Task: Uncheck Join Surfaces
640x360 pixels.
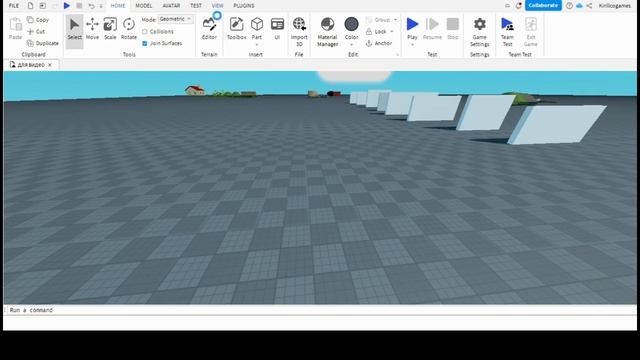Action: pyautogui.click(x=144, y=43)
